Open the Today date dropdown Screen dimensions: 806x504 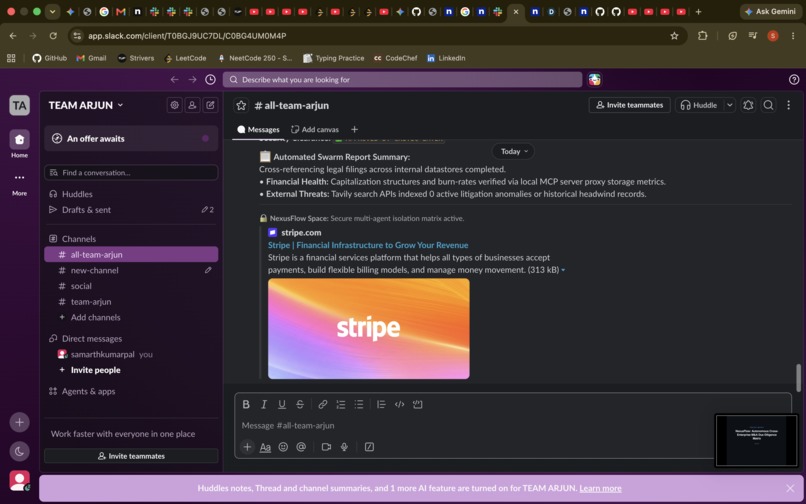coord(514,151)
